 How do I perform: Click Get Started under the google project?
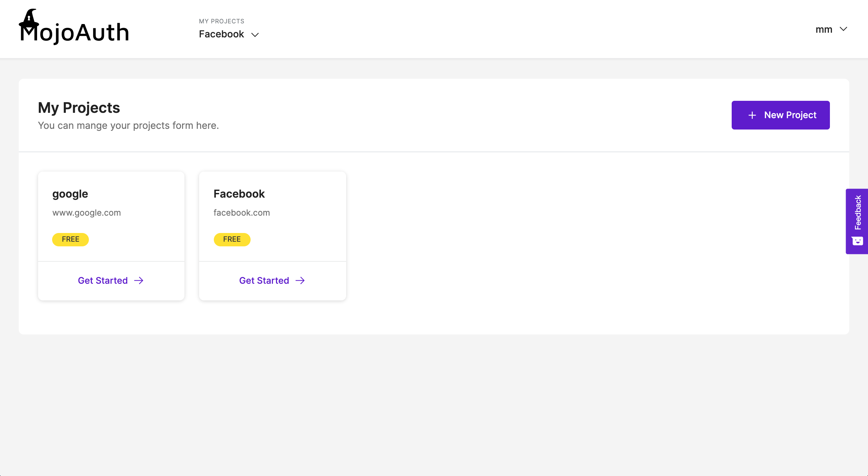tap(103, 280)
